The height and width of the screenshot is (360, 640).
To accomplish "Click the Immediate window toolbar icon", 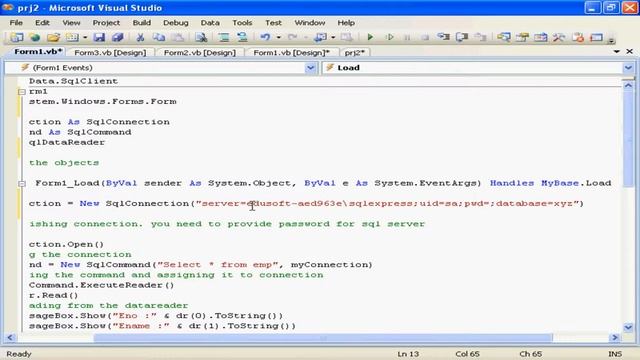I will [x=596, y=38].
